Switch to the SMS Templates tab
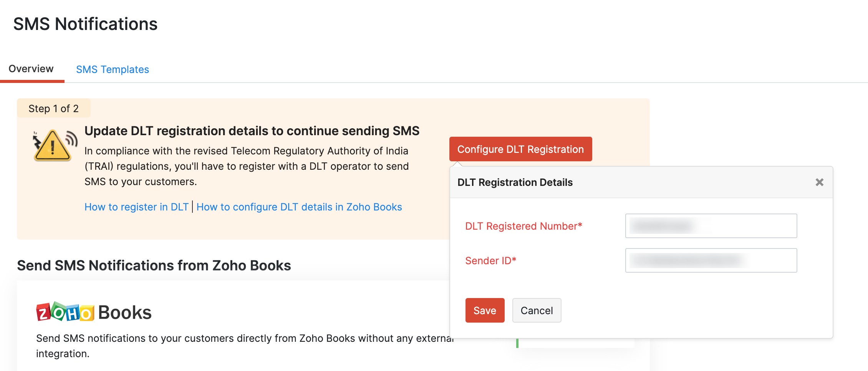The height and width of the screenshot is (371, 868). pyautogui.click(x=112, y=70)
